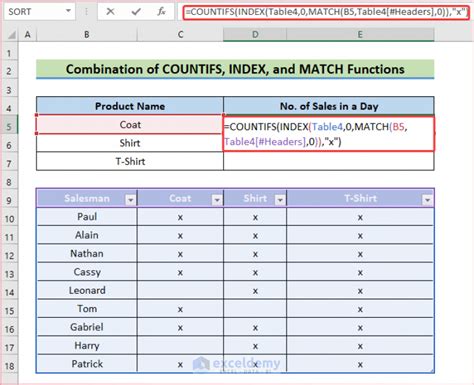Cancel the formula entry with X icon
Screen dimensions: 474x385
click(110, 12)
